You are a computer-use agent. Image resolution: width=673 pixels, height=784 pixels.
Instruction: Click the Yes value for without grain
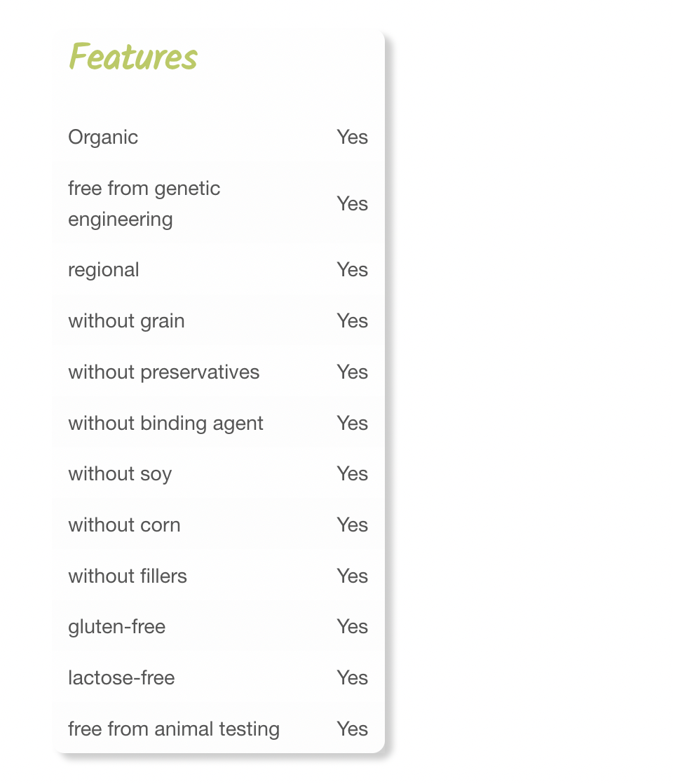click(352, 321)
